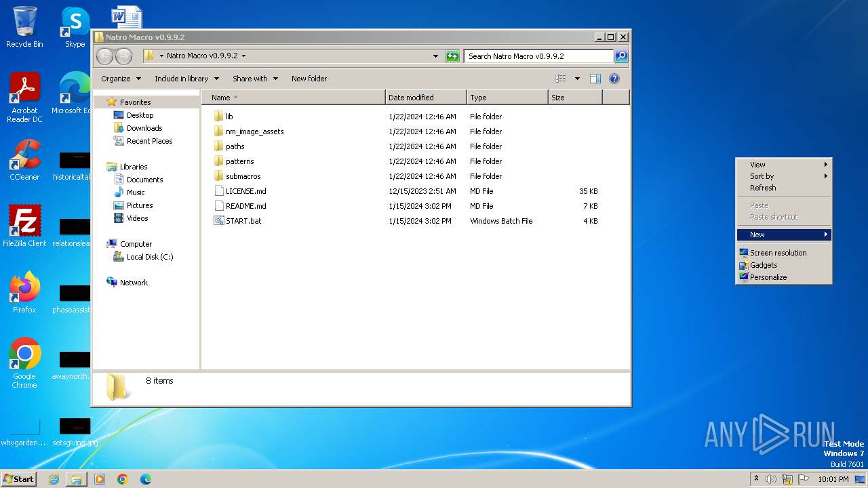This screenshot has height=488, width=868.
Task: Show hidden tray icons arrow
Action: tap(756, 479)
